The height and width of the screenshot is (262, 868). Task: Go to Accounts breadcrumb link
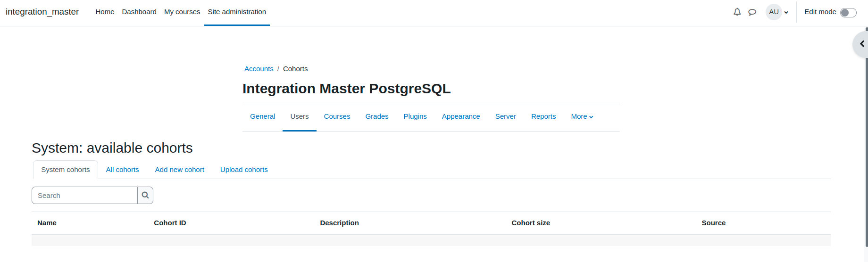259,69
